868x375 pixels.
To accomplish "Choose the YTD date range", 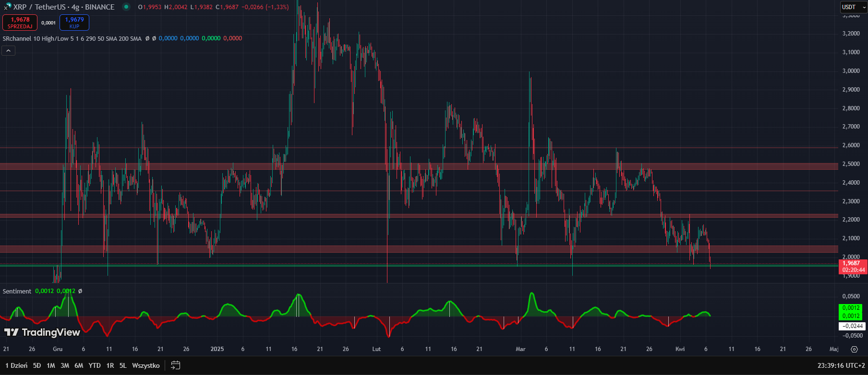I will [95, 365].
